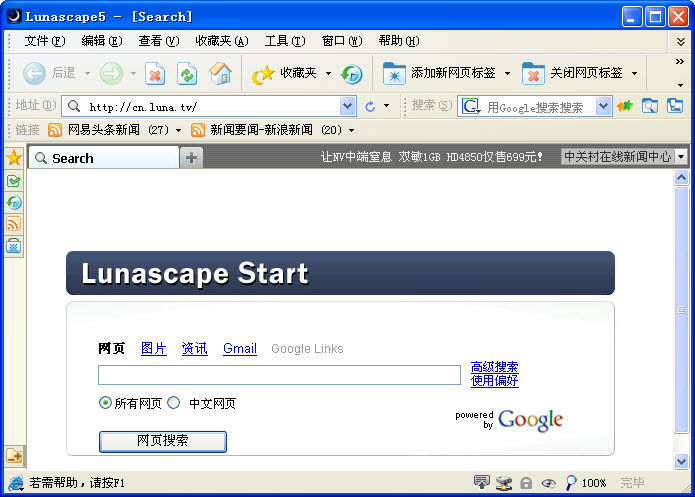695x497 pixels.
Task: Click the Google search text field
Action: point(279,375)
